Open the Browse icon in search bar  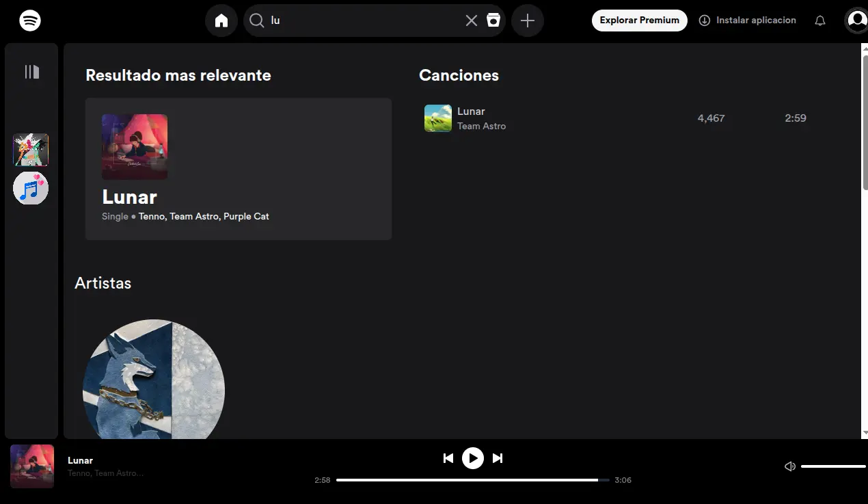point(493,21)
